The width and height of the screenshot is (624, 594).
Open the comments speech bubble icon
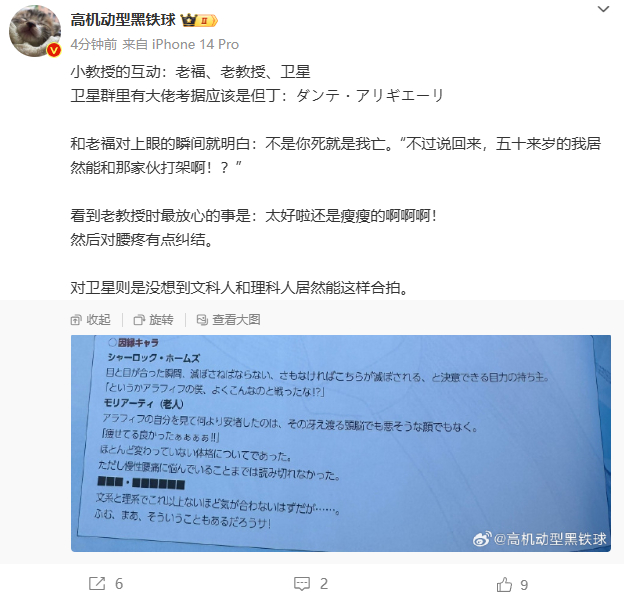(x=302, y=584)
